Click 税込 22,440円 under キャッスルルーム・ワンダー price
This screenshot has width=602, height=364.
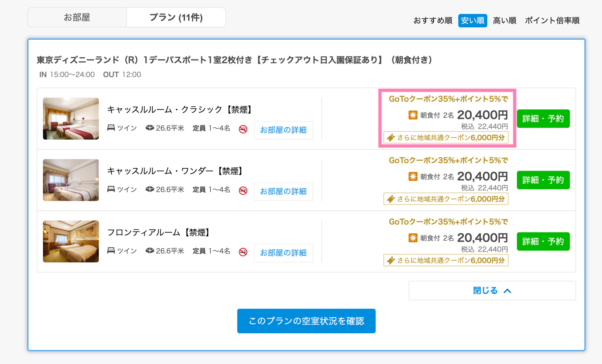[x=485, y=188]
